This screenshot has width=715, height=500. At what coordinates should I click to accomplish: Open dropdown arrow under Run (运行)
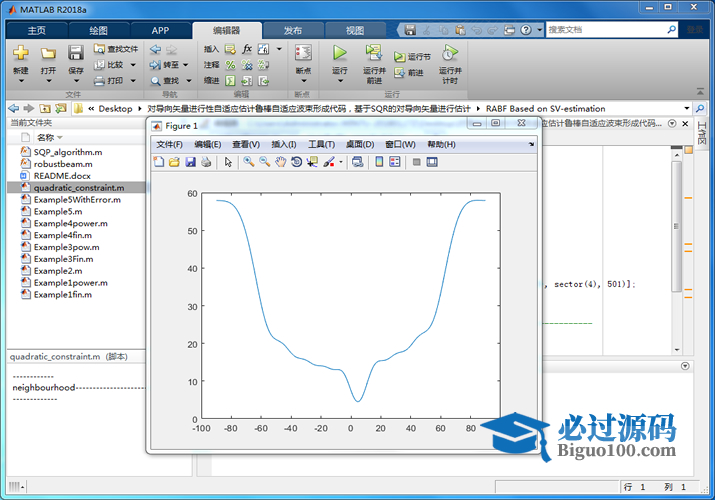340,81
